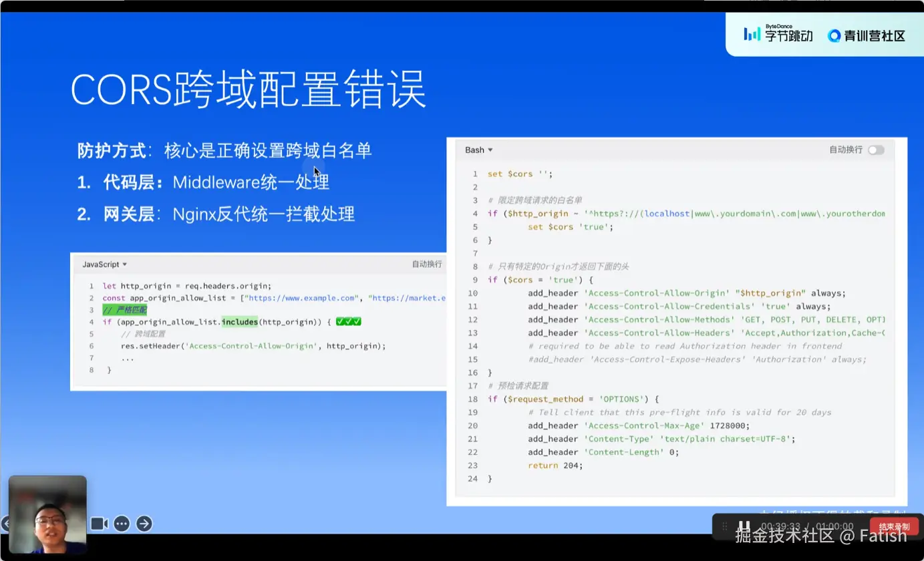
Task: Click 自动换行 label in JavaScript block
Action: (x=427, y=264)
